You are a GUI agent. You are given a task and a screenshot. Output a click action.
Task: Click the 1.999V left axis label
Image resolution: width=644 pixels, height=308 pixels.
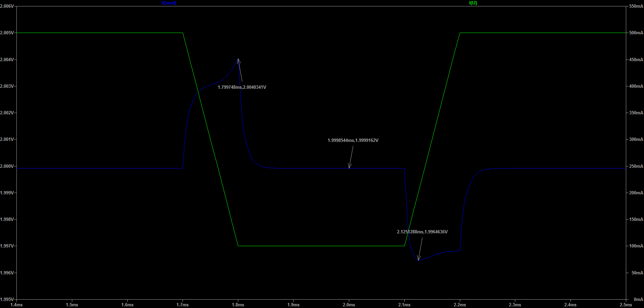(7, 193)
